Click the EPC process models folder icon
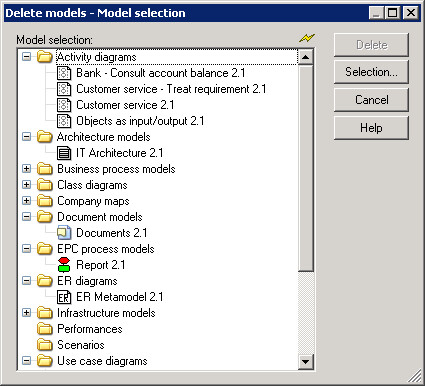This screenshot has width=425, height=386. 45,249
